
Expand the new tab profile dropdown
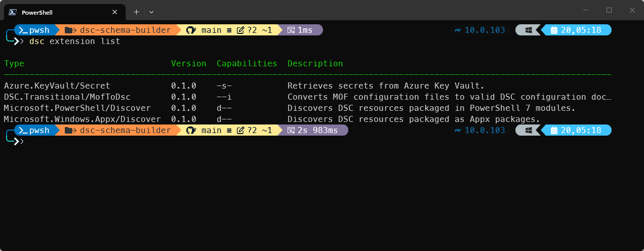click(151, 12)
